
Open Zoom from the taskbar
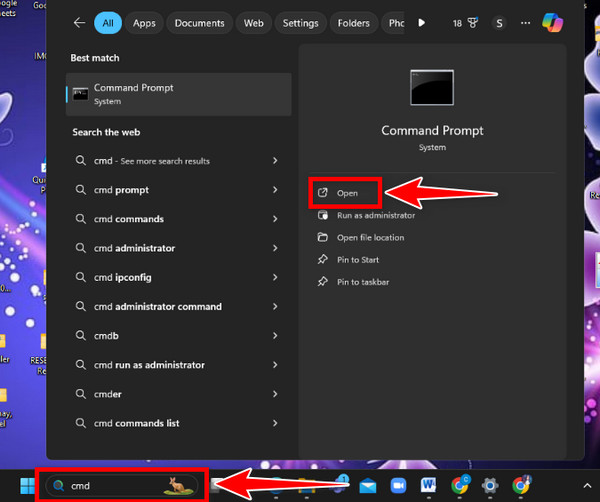coord(398,486)
